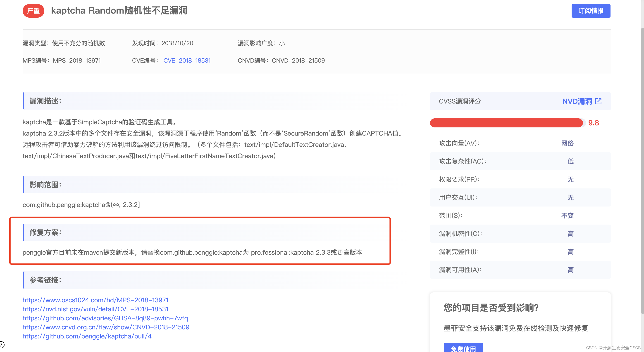Screen dimensions: 644x352
Task: Click the 影响范围 section header
Action: tap(45, 185)
